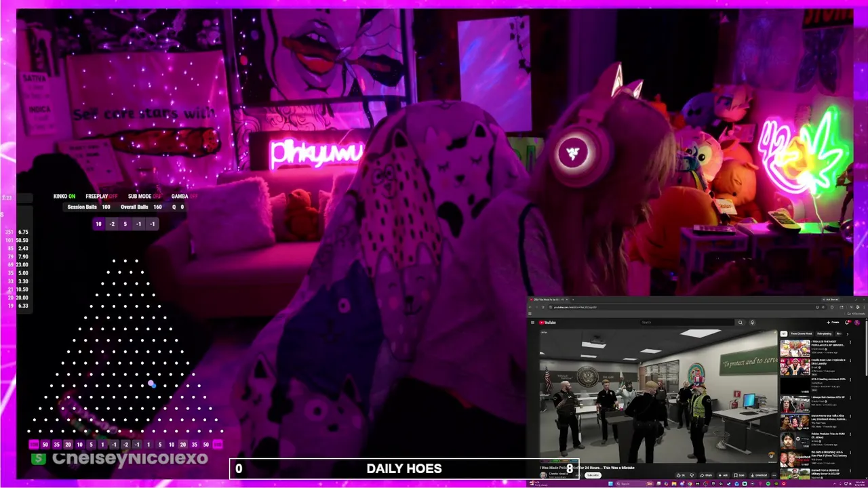Open the YouTube hamburger guide menu

coord(532,323)
